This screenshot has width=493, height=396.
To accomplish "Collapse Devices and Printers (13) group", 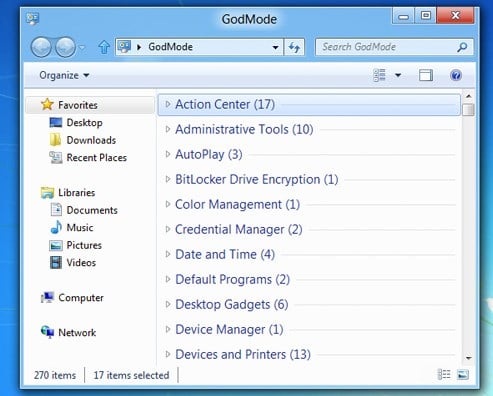I will point(168,354).
